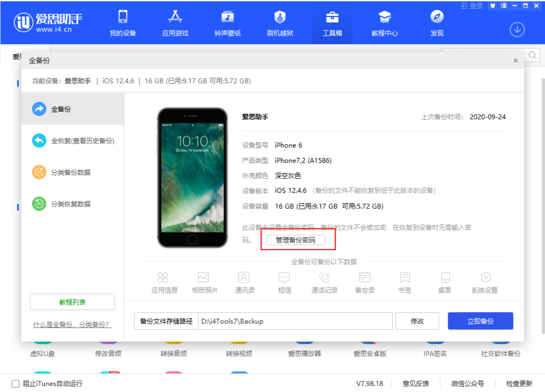Click the 通讯录 backup data icon
The image size is (545, 392).
(243, 281)
